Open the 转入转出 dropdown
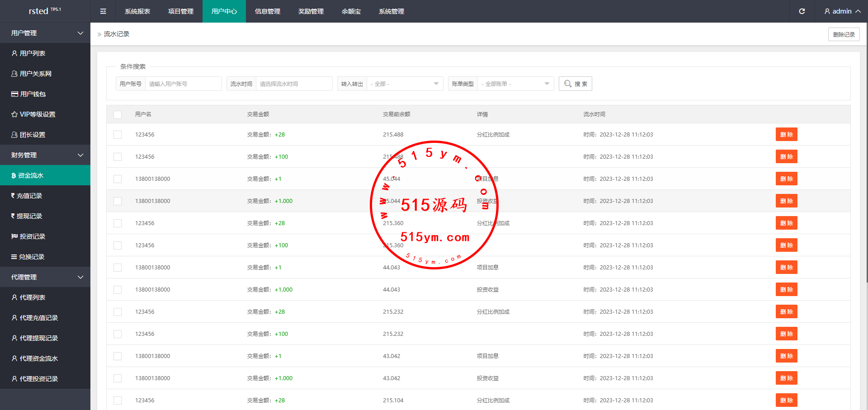The height and width of the screenshot is (410, 868). pyautogui.click(x=404, y=84)
